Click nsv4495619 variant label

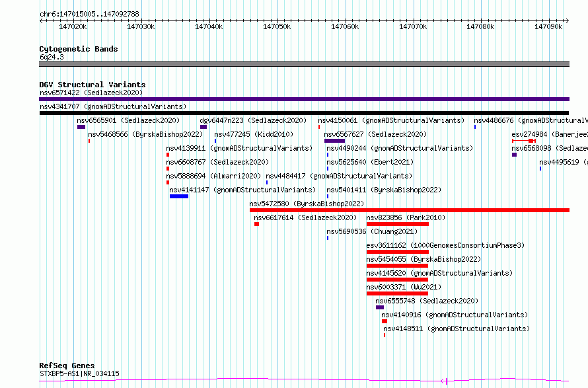[x=564, y=162]
